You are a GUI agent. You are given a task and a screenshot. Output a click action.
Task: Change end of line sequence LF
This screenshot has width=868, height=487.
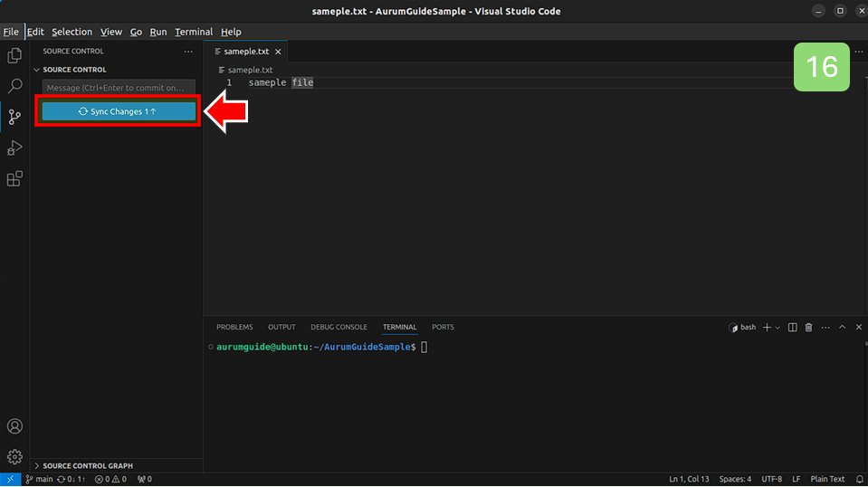pos(796,479)
